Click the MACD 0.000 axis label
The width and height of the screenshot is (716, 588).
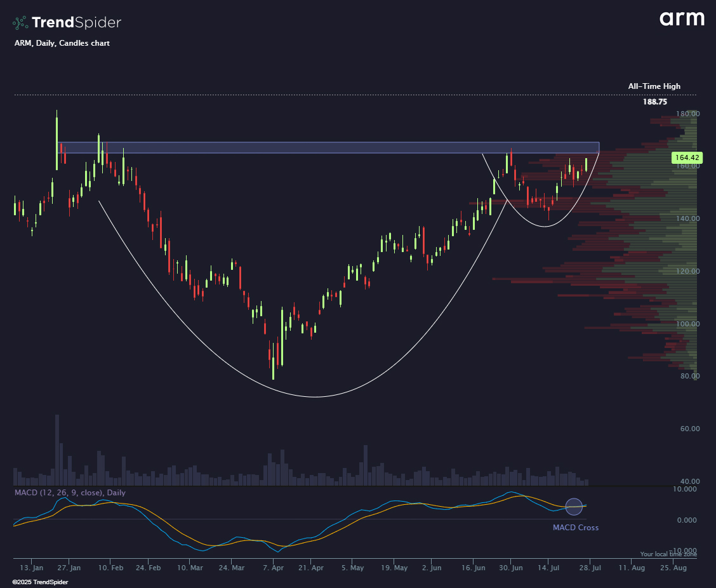point(687,520)
